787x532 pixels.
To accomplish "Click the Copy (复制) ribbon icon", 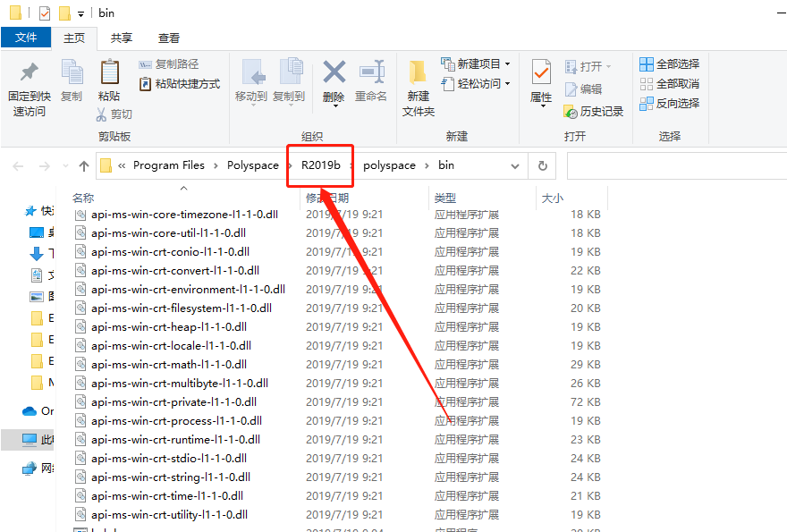I will tap(72, 72).
